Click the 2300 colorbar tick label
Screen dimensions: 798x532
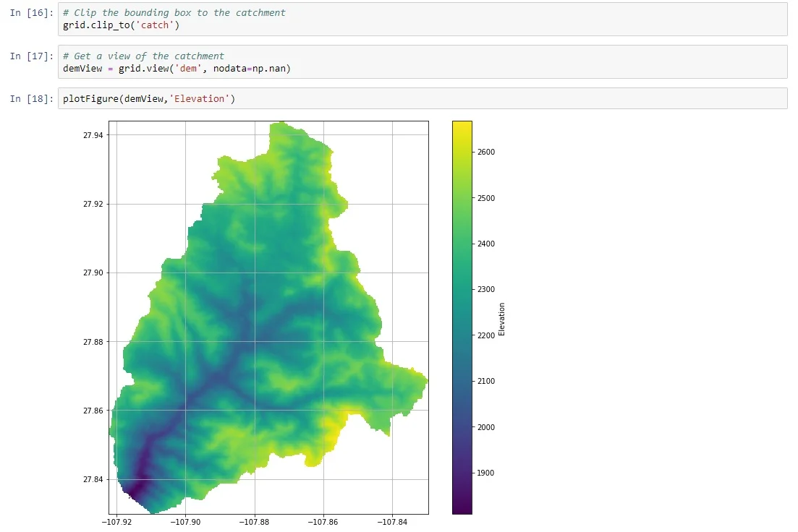point(486,289)
